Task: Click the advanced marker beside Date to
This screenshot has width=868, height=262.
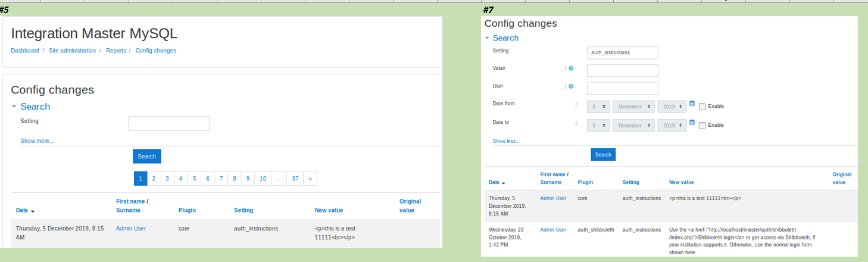Action: click(576, 123)
